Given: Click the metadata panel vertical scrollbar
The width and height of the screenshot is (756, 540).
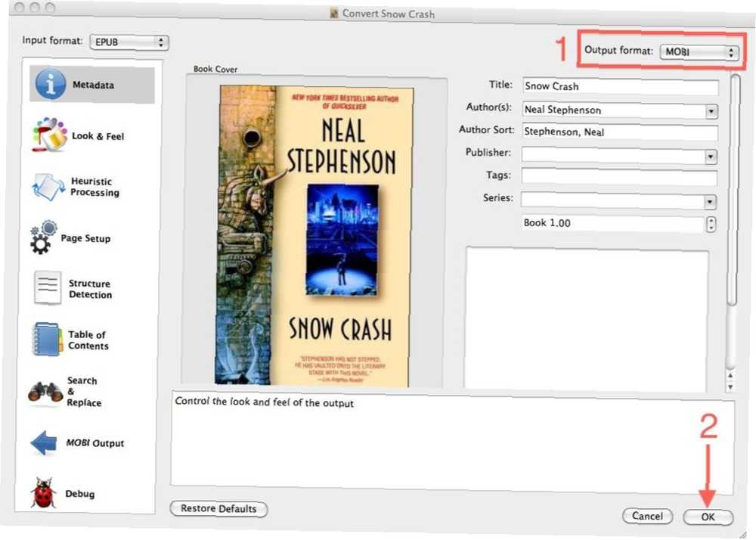Looking at the screenshot, I should pos(733,191).
